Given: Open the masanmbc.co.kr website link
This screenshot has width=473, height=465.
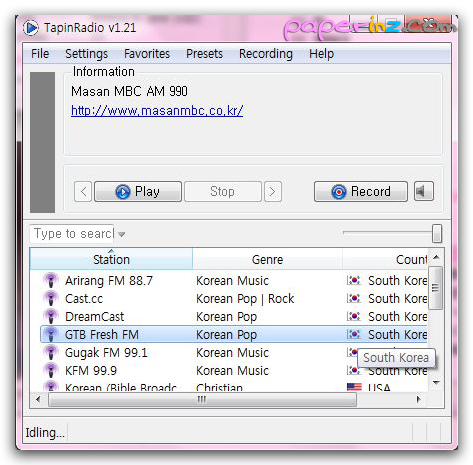Looking at the screenshot, I should click(157, 110).
